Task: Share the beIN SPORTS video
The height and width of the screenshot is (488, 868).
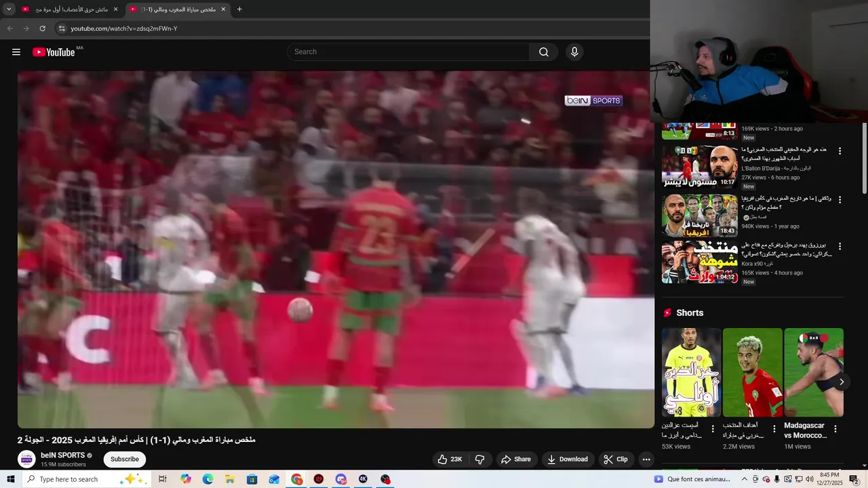Action: [x=516, y=460]
